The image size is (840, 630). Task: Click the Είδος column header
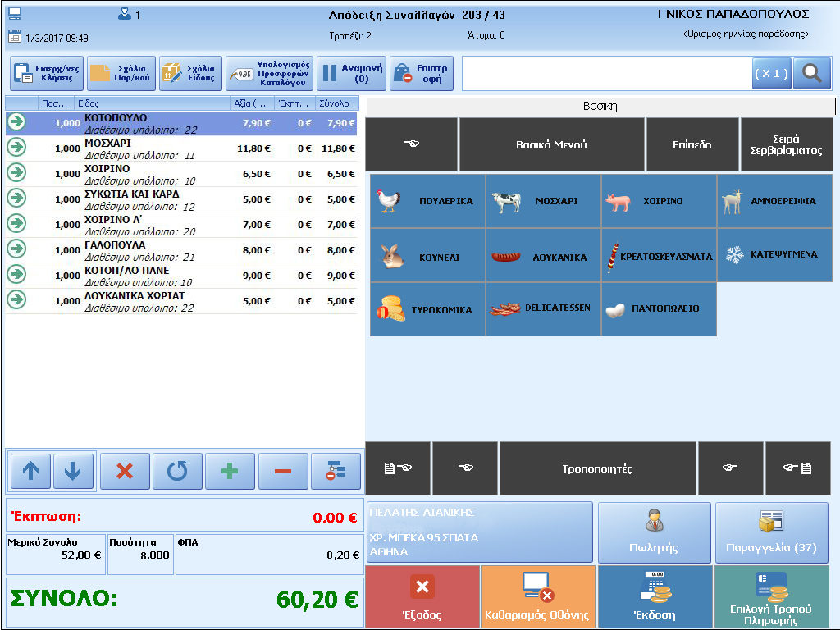[152, 103]
